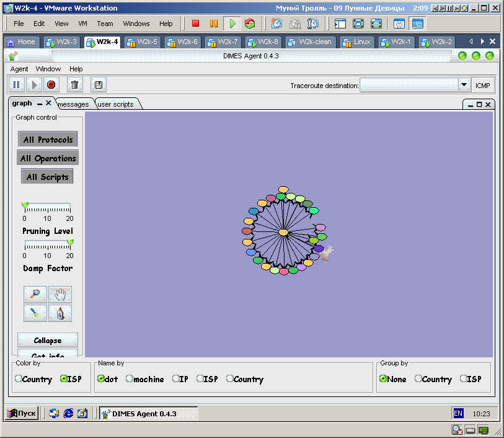Open VMware VM menu
The width and height of the screenshot is (504, 438).
point(82,24)
